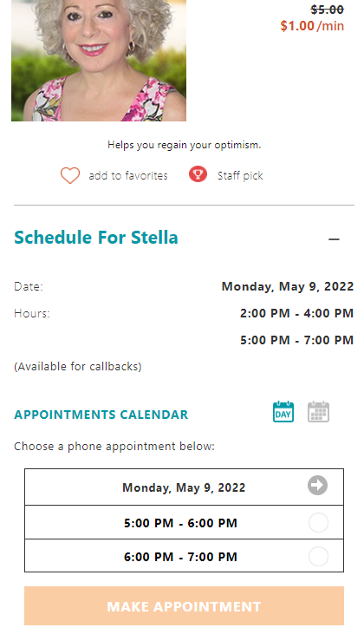Click the 'add to favorites' text link

coord(128,176)
